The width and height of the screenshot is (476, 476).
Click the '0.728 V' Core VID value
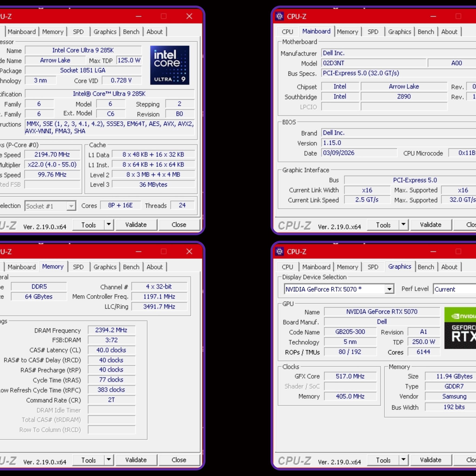pyautogui.click(x=122, y=81)
